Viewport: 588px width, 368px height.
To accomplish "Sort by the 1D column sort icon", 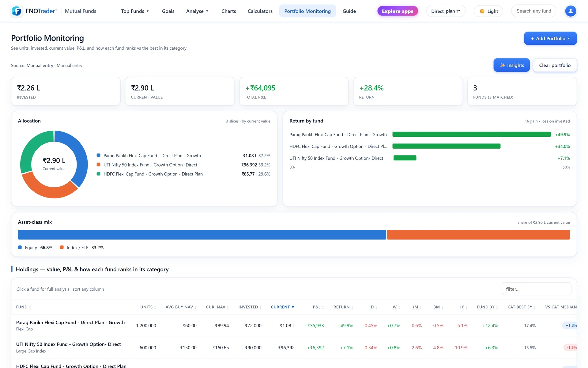I will (376, 307).
